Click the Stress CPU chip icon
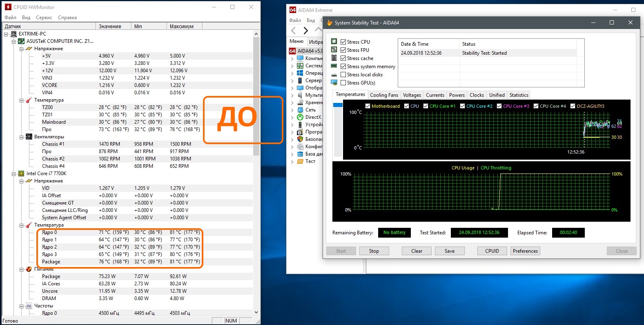 coord(334,42)
